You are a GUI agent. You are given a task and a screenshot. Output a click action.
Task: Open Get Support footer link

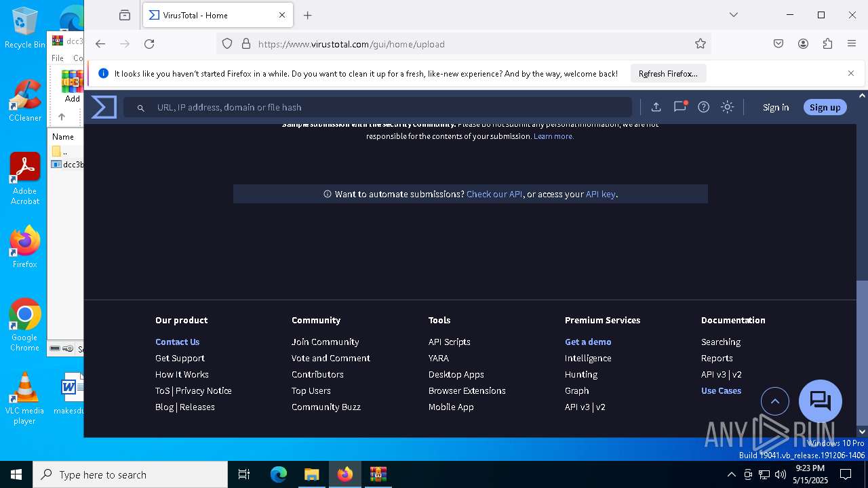pyautogui.click(x=180, y=358)
